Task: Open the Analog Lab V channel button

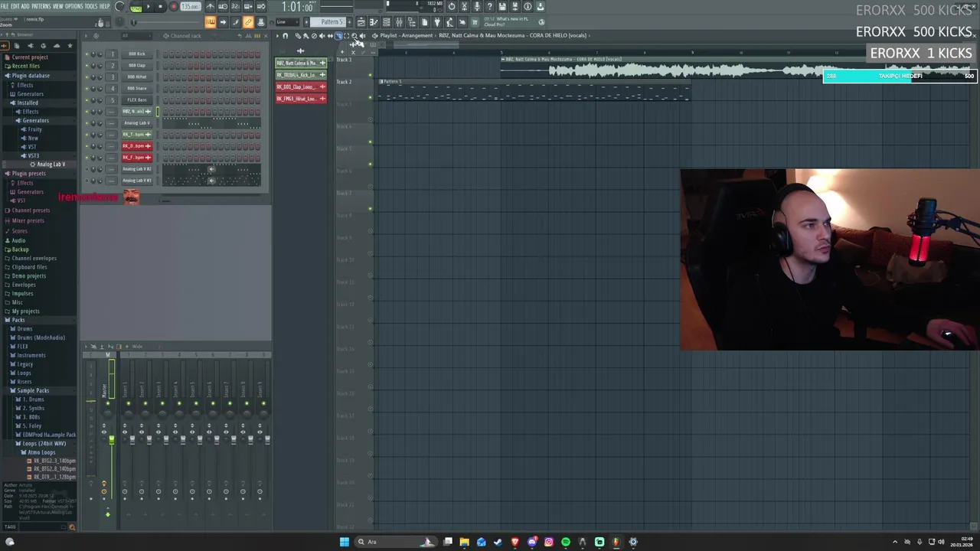Action: pyautogui.click(x=137, y=122)
